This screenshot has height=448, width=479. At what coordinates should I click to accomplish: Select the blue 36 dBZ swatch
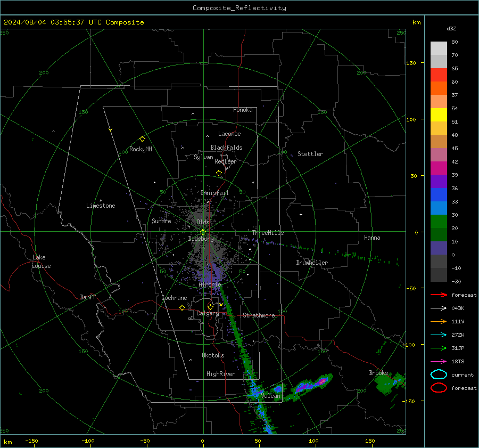(x=439, y=194)
